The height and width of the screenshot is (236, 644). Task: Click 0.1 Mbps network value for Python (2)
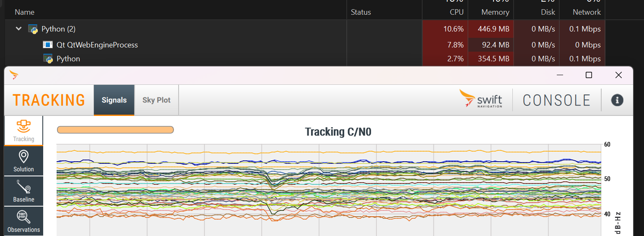pyautogui.click(x=585, y=29)
